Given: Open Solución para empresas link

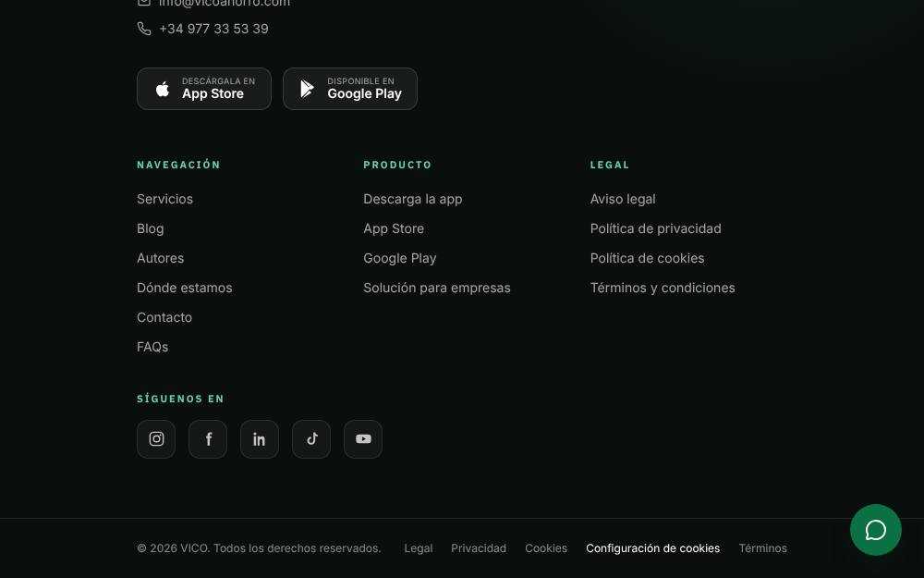Looking at the screenshot, I should point(437,288).
